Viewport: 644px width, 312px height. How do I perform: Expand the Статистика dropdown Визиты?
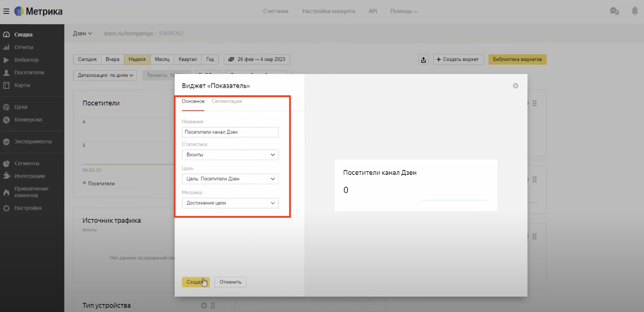point(230,155)
